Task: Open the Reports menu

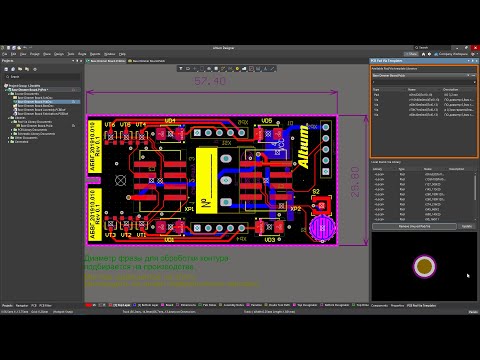Action: [95, 54]
